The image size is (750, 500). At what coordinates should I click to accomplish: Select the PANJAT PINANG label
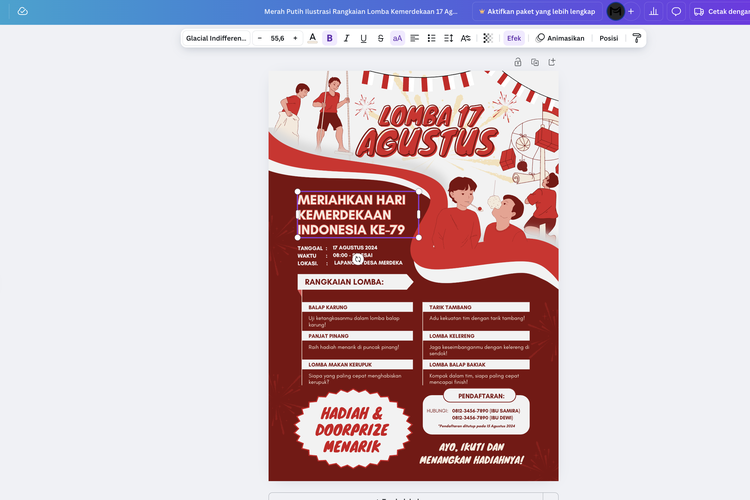pyautogui.click(x=329, y=336)
